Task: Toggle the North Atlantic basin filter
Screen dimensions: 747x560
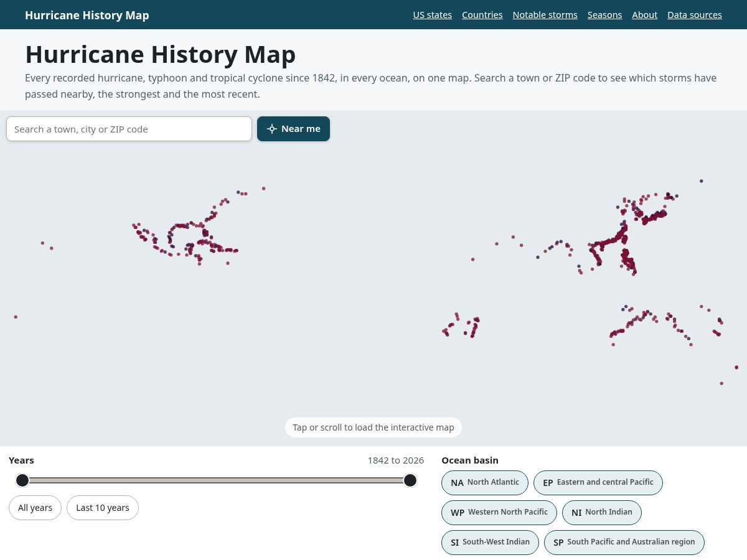Action: coord(485,483)
